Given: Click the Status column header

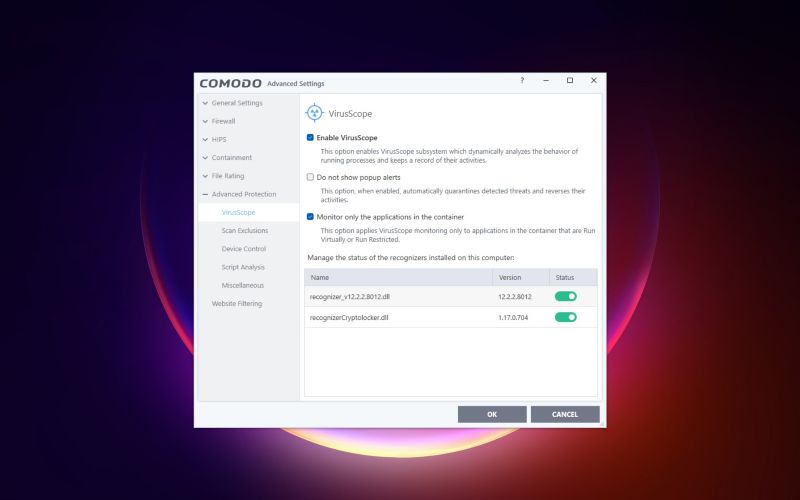Looking at the screenshot, I should coord(573,278).
